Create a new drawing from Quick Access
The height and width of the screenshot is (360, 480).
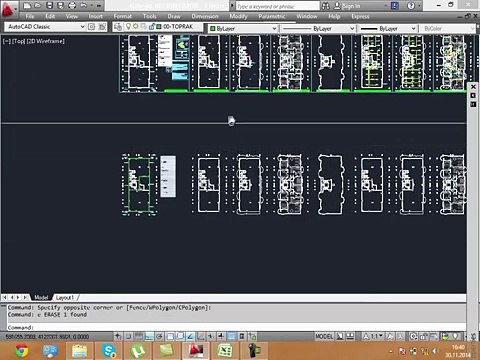(x=27, y=6)
